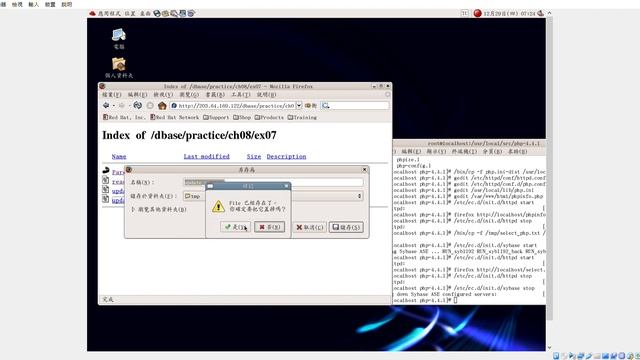Sort listing by Last modified
The image size is (640, 360).
(207, 156)
